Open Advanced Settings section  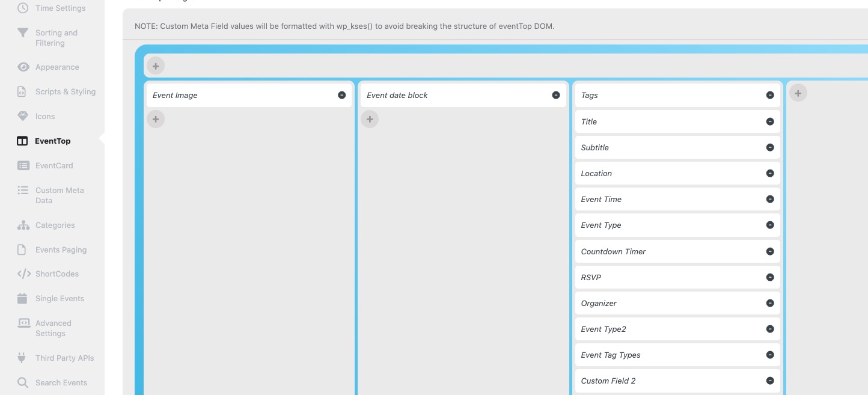tap(53, 328)
